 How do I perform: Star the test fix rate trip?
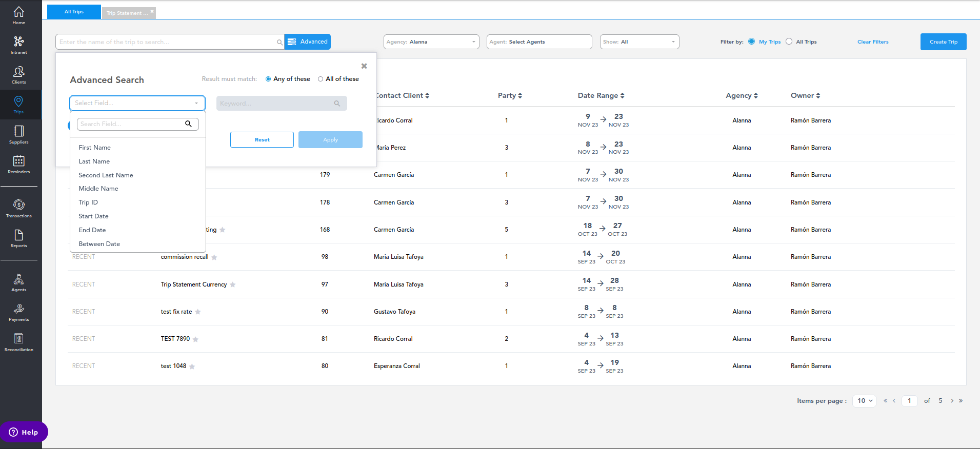[x=198, y=312]
